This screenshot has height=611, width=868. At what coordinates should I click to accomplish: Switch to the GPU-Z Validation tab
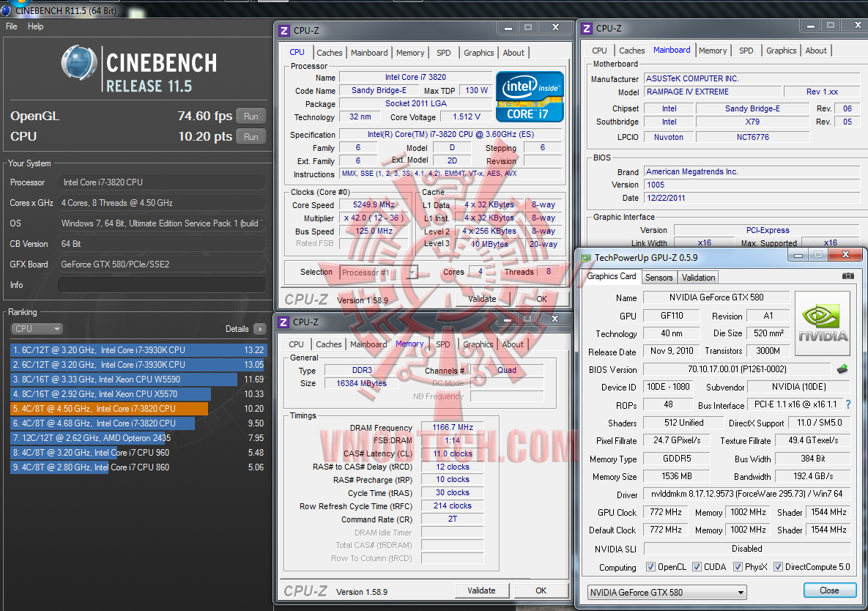(698, 277)
